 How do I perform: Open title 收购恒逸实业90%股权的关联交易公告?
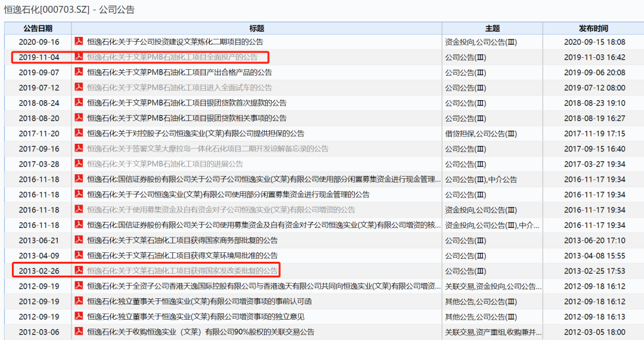(200, 332)
